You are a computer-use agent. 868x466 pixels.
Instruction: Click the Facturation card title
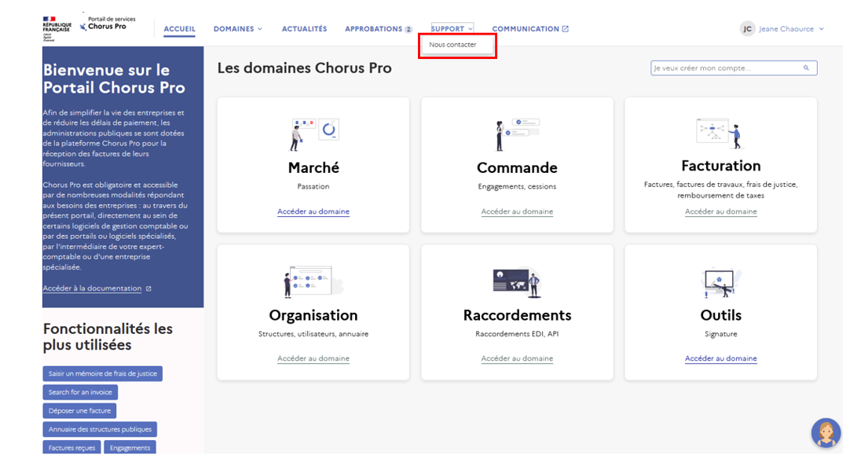click(x=721, y=166)
